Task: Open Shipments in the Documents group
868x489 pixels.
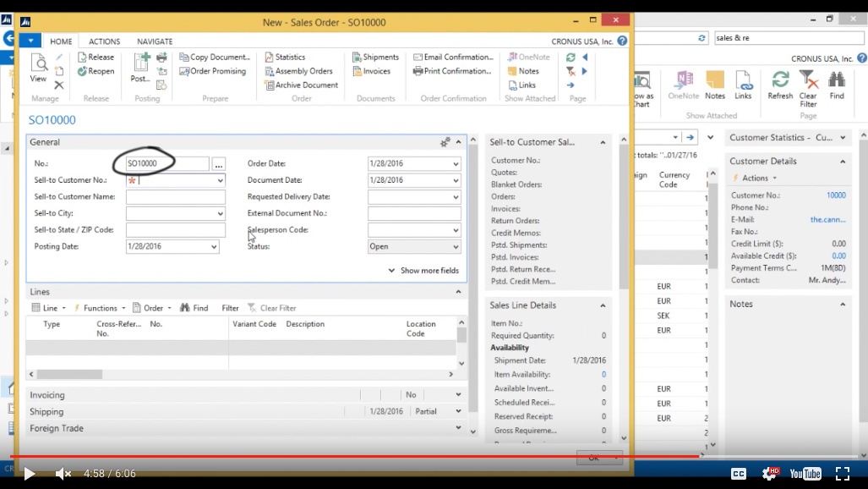Action: click(x=376, y=57)
